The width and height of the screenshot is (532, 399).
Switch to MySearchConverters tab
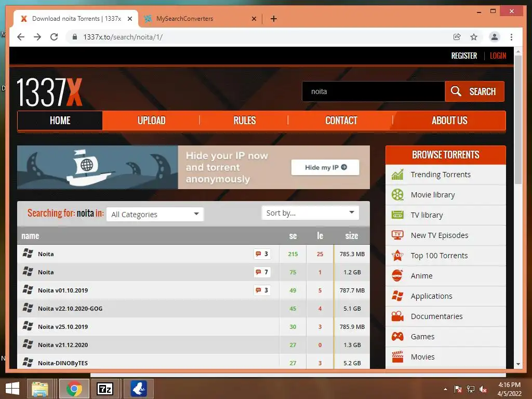coord(184,19)
